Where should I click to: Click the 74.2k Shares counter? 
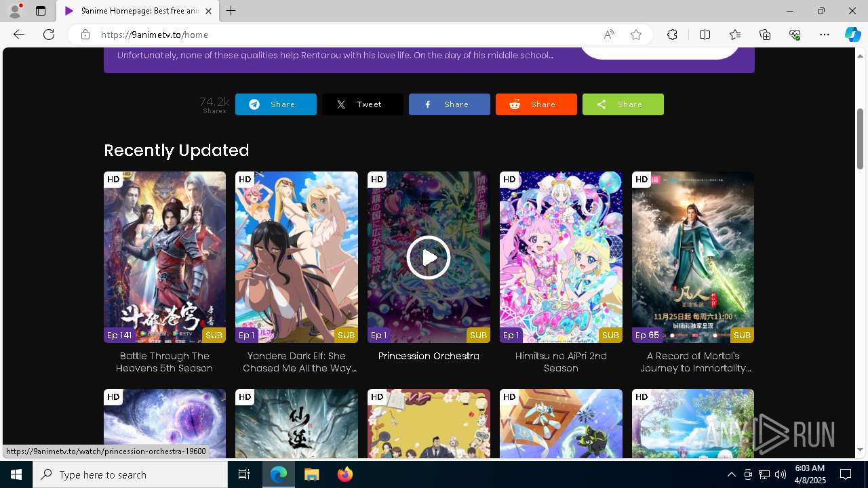[x=214, y=104]
